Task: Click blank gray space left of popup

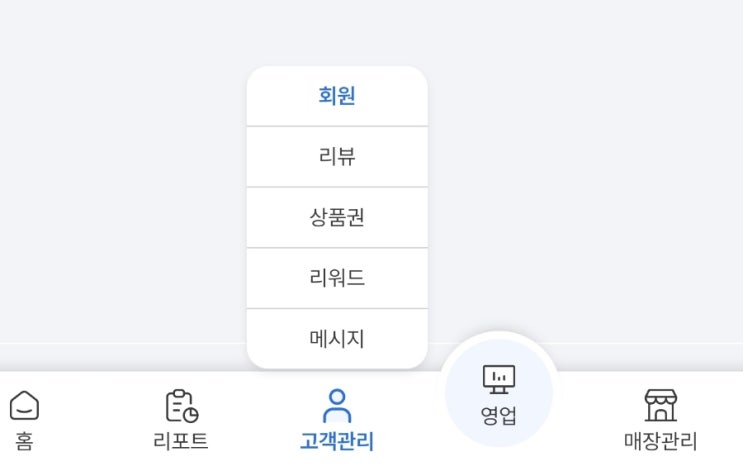Action: (x=120, y=200)
